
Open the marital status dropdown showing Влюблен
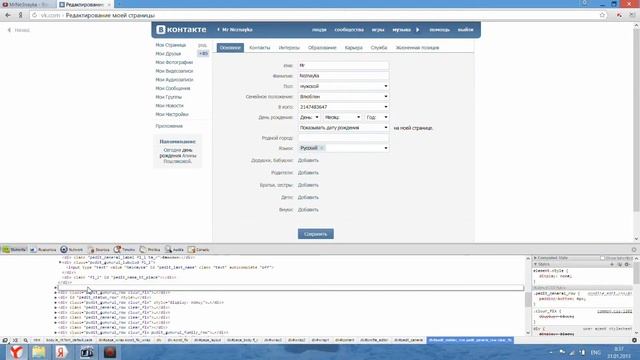click(343, 96)
